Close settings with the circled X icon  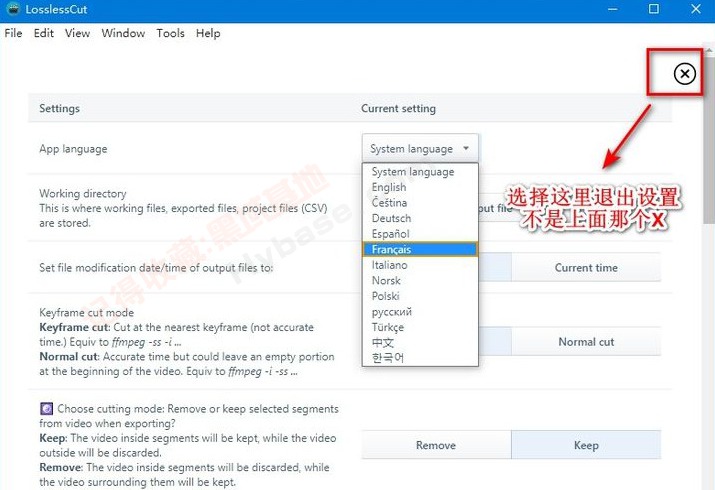pos(684,73)
